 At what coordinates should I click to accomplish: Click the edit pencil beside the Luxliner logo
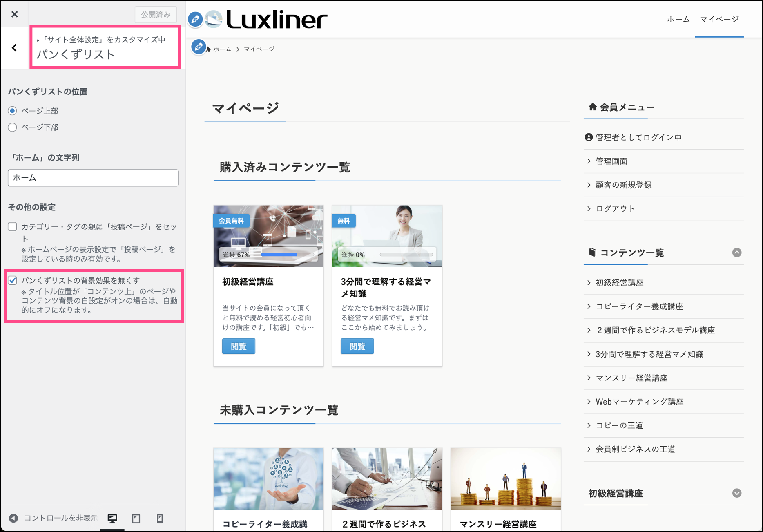pos(195,19)
